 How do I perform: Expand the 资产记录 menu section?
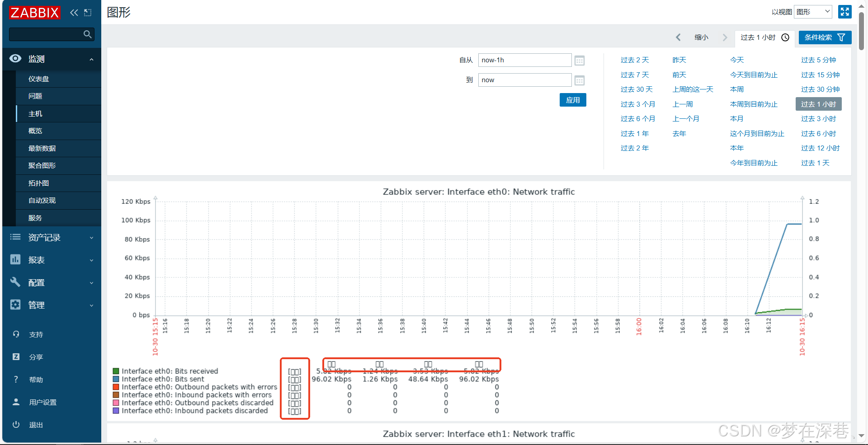pos(92,238)
